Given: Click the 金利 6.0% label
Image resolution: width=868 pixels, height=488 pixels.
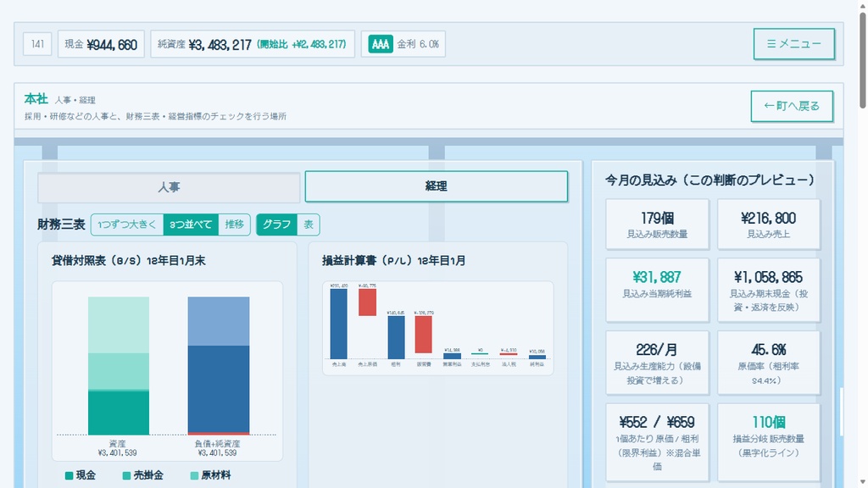Looking at the screenshot, I should pos(418,44).
